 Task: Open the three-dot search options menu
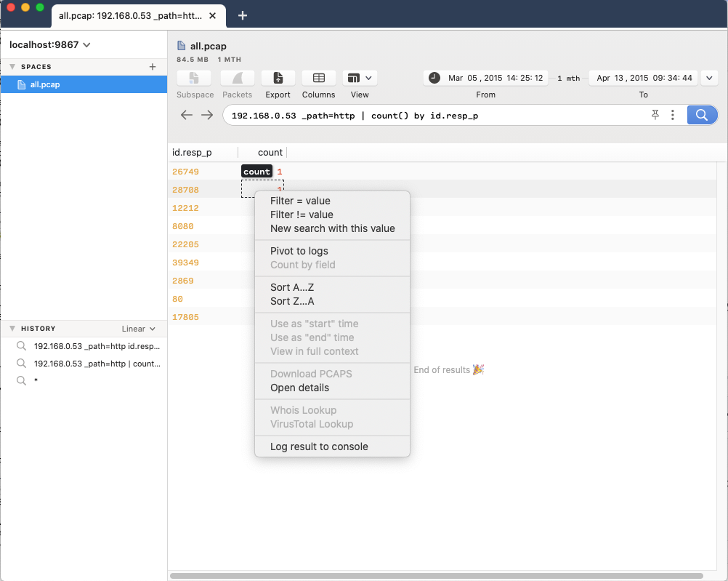(x=672, y=114)
